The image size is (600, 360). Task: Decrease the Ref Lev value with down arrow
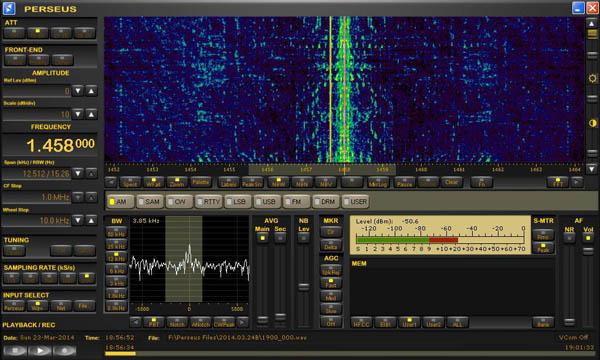coord(78,91)
